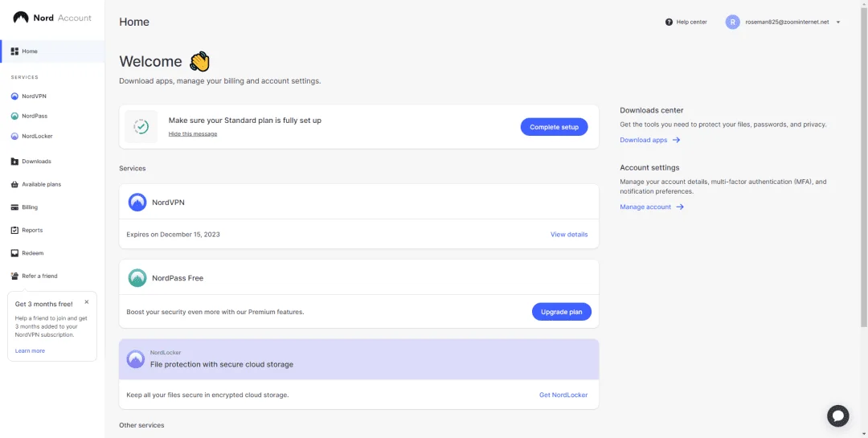Open the live chat bubble icon
Viewport: 868px width, 438px height.
[x=837, y=415]
